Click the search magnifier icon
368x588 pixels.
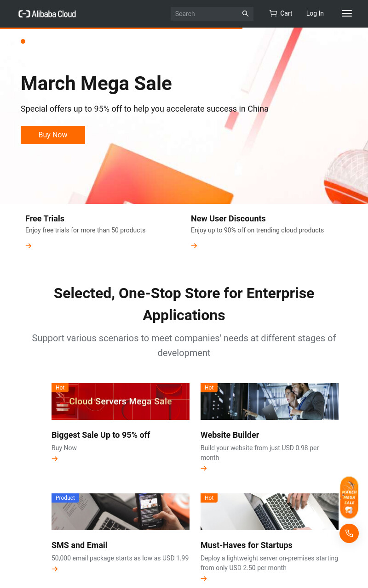point(246,14)
